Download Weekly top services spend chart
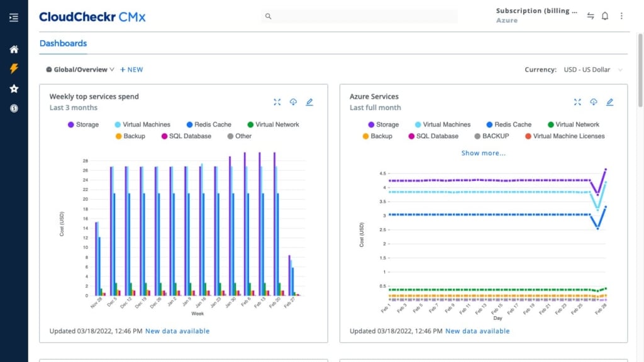Screen dimensions: 644x362 (293, 102)
